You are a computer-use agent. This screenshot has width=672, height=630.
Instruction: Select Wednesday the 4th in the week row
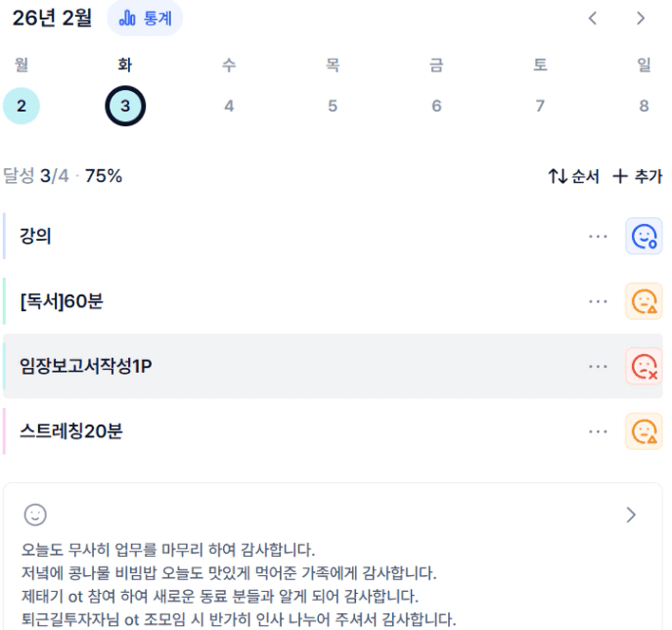[x=229, y=106]
